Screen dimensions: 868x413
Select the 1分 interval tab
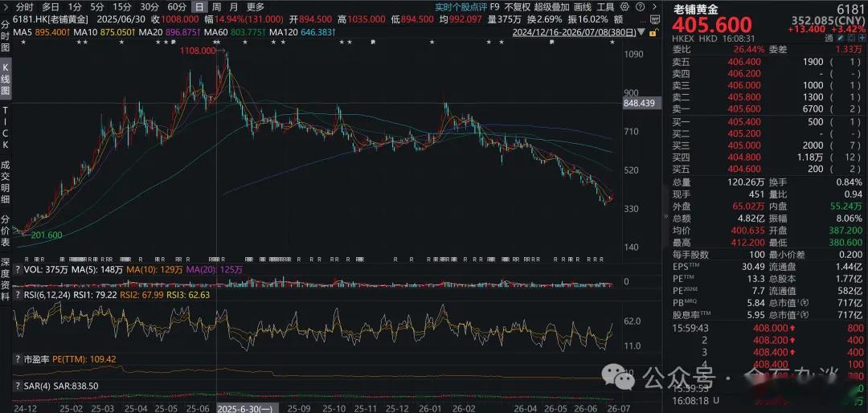point(75,6)
